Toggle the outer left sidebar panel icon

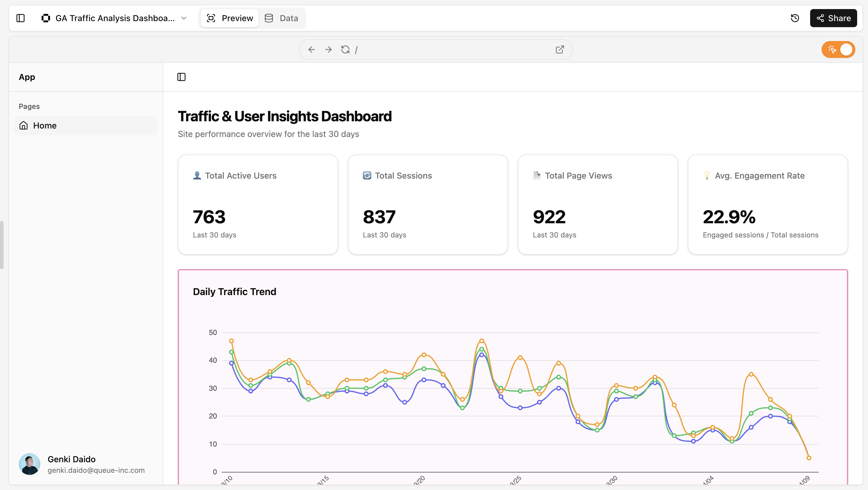(20, 18)
